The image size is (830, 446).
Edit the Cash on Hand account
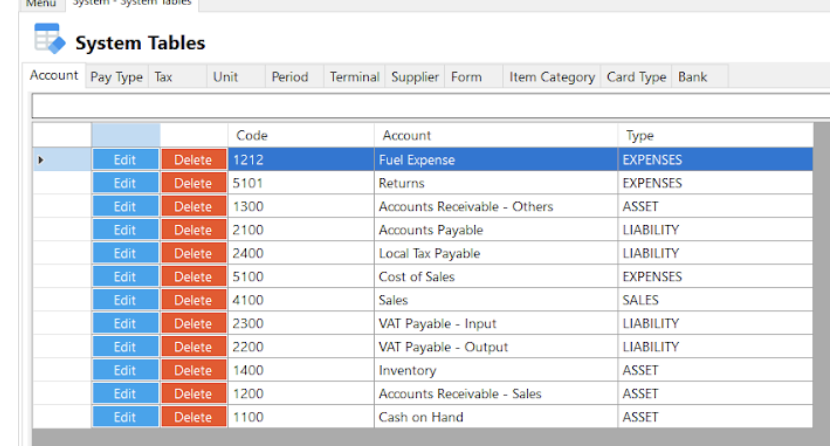125,417
